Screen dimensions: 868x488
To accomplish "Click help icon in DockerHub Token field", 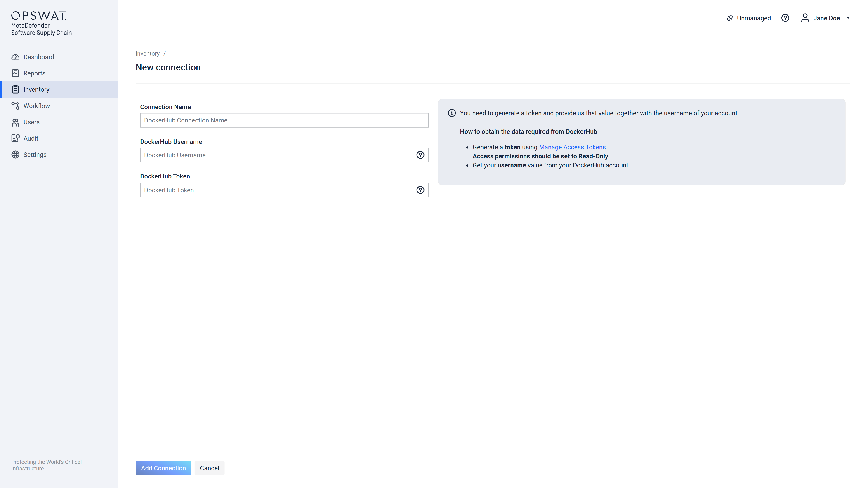I will click(420, 190).
